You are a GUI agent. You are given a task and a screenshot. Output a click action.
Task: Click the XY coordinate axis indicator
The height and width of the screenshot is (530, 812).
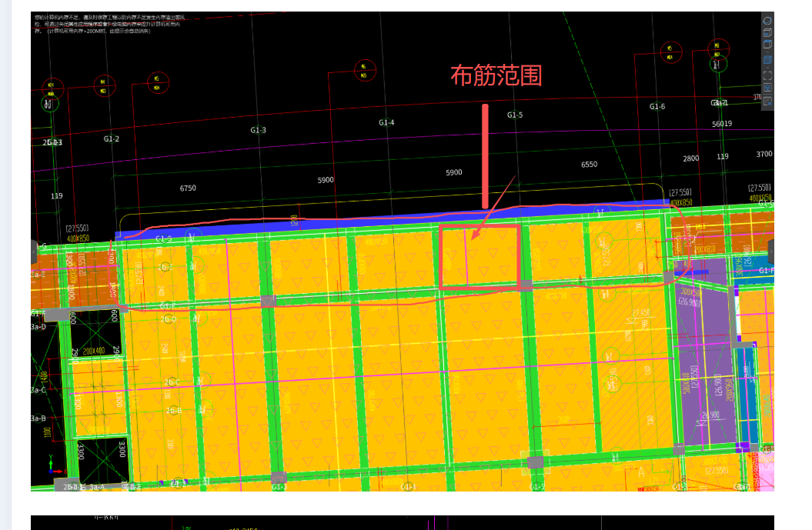56,465
